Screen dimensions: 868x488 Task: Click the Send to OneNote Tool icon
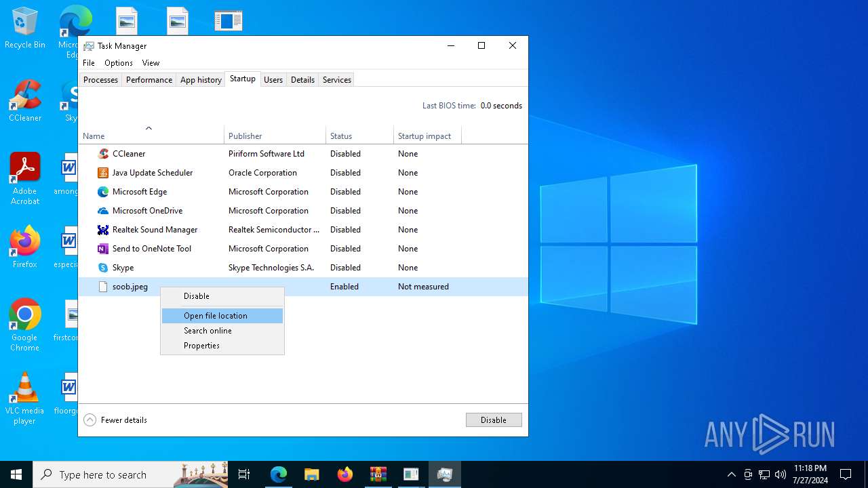pos(103,249)
